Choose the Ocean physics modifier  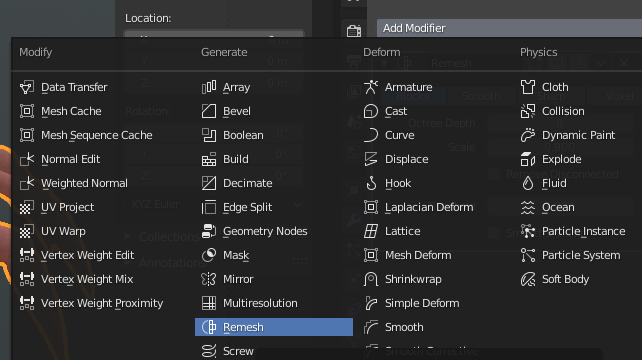point(579,207)
